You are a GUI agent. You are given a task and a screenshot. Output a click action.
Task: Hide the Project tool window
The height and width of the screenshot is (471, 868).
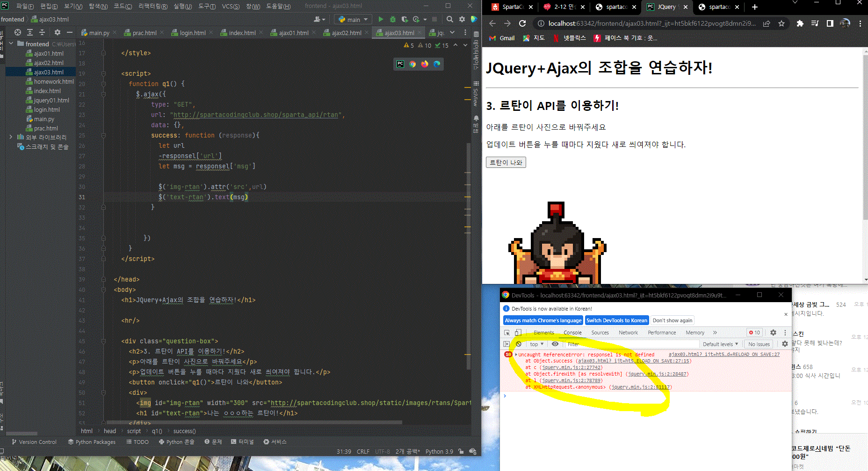[x=70, y=32]
